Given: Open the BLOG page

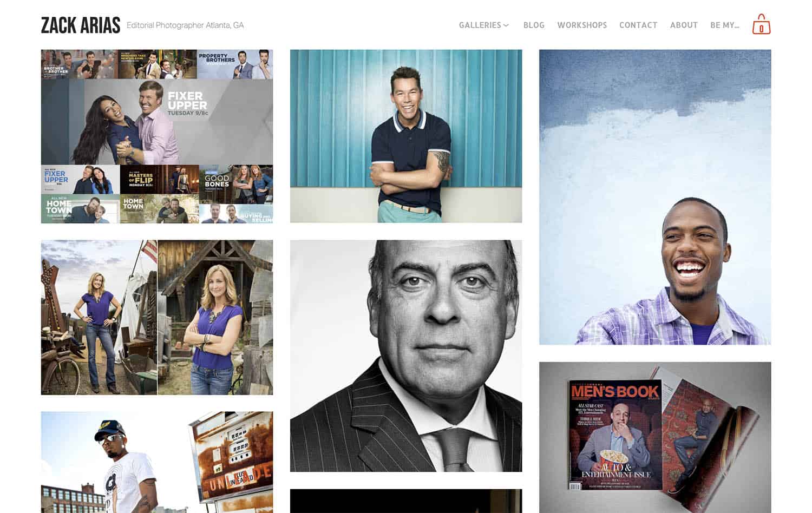Looking at the screenshot, I should point(534,25).
